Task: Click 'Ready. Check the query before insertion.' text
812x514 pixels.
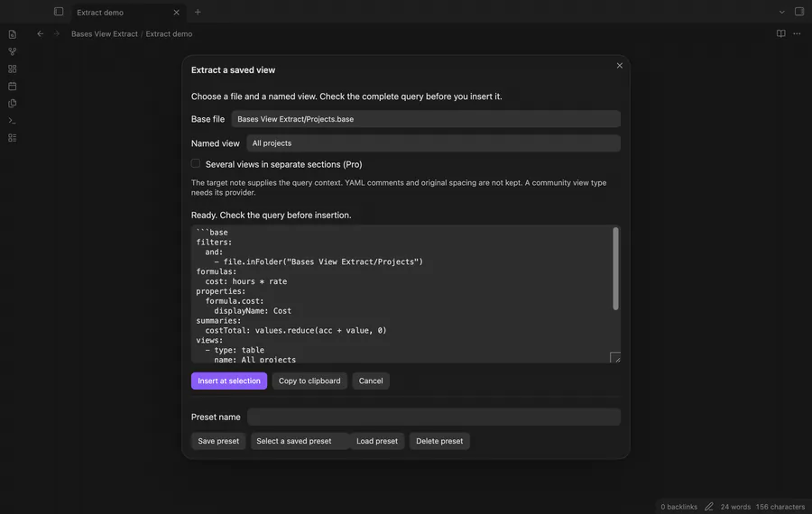Action: pyautogui.click(x=271, y=215)
